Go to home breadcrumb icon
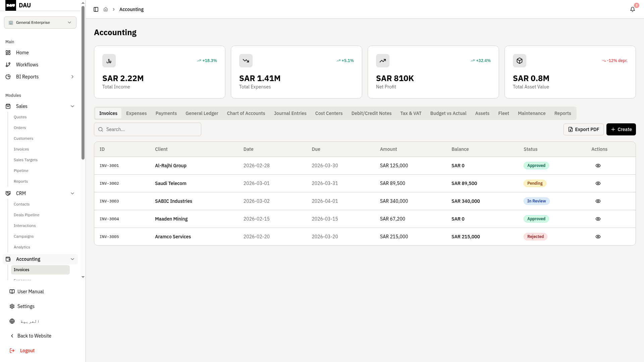 click(106, 9)
